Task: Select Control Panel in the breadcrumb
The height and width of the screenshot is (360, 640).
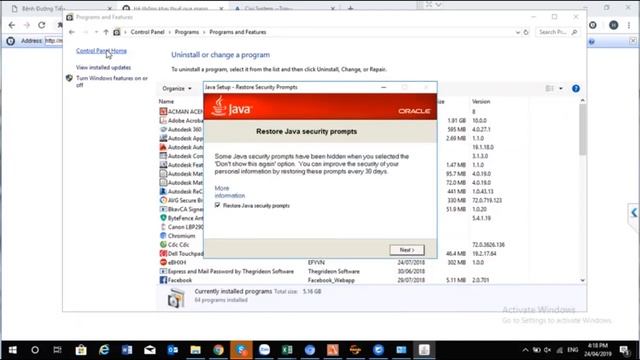Action: click(147, 32)
